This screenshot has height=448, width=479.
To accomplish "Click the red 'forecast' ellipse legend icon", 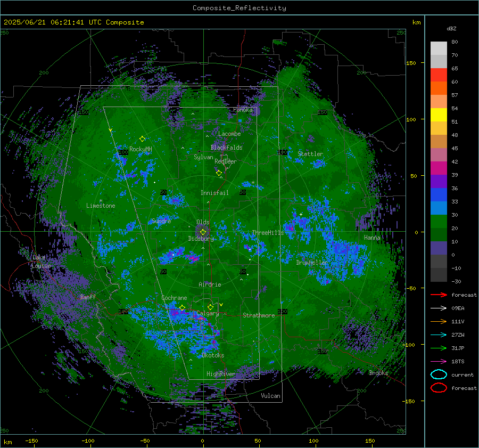I will [439, 388].
